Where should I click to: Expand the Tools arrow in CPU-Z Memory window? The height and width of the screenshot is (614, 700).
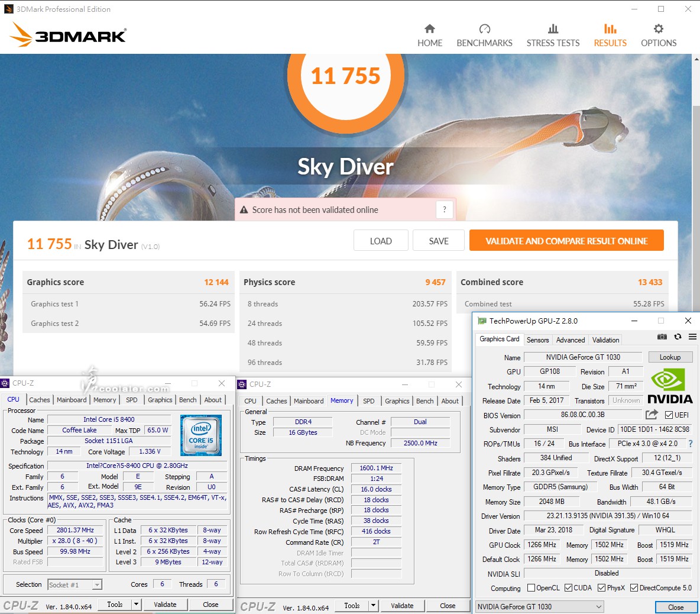click(x=374, y=606)
